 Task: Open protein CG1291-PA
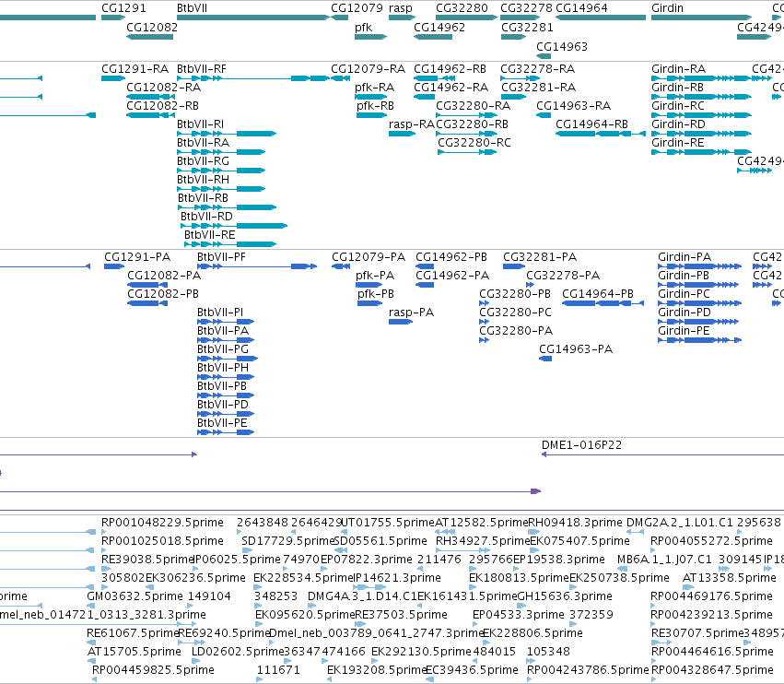click(137, 256)
